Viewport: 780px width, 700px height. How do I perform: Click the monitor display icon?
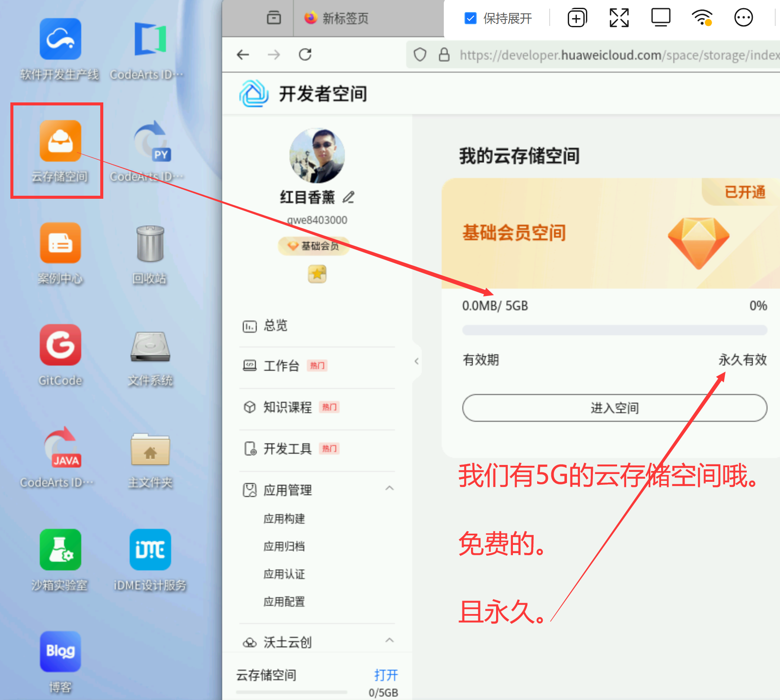661,18
